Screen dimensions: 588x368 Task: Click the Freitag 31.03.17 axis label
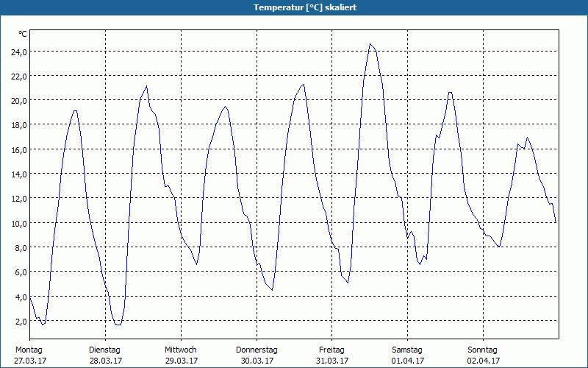click(x=332, y=355)
